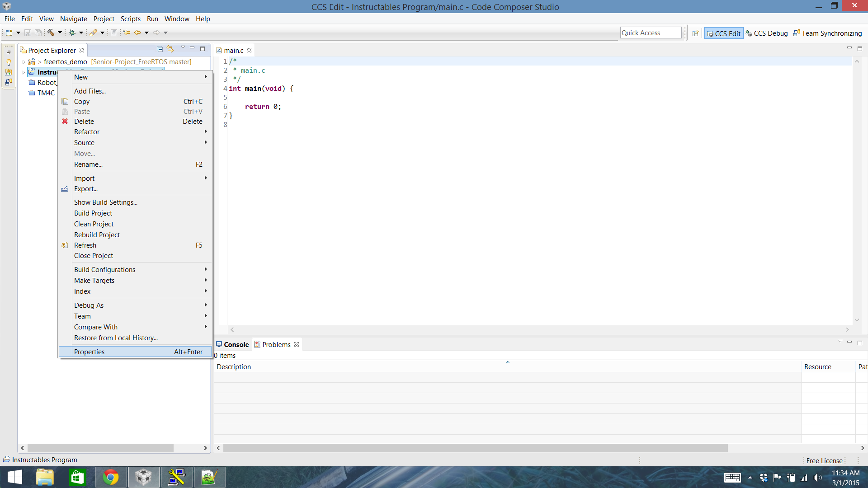Switch to CCS Debug perspective
This screenshot has height=488, width=868.
[766, 33]
